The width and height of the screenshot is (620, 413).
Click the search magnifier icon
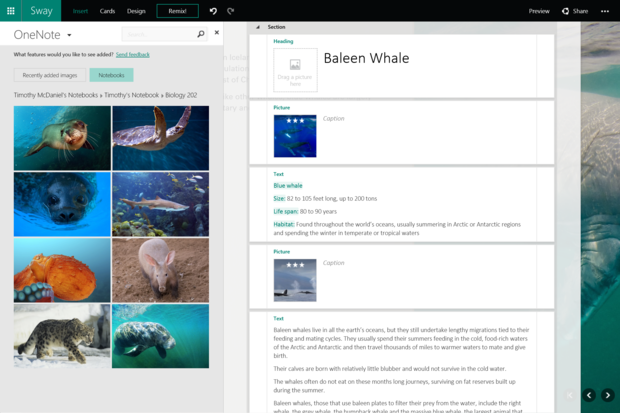(x=201, y=34)
